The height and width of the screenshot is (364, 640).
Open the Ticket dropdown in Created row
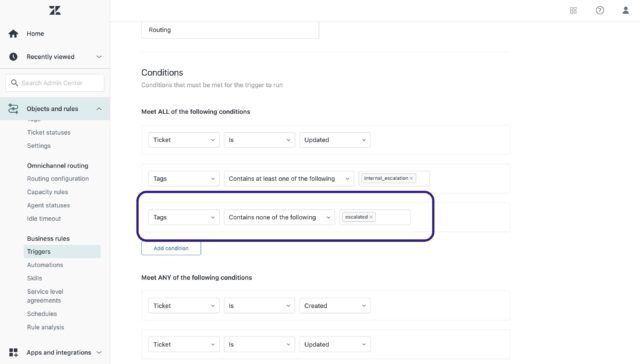pos(184,306)
